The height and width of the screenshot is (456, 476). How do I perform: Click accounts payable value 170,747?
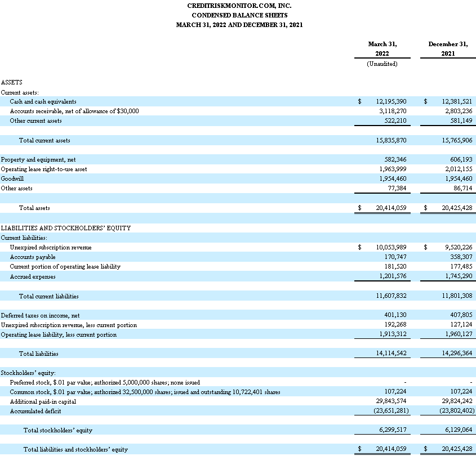coord(395,257)
